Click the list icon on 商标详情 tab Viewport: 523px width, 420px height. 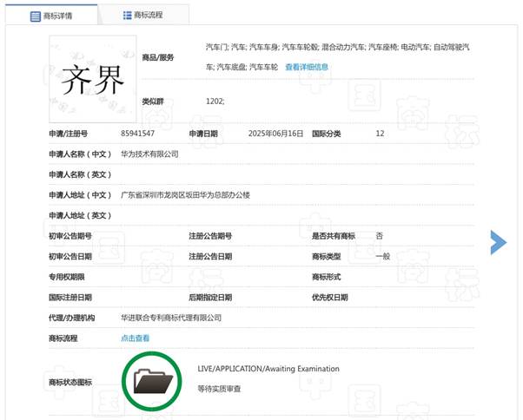tap(35, 16)
